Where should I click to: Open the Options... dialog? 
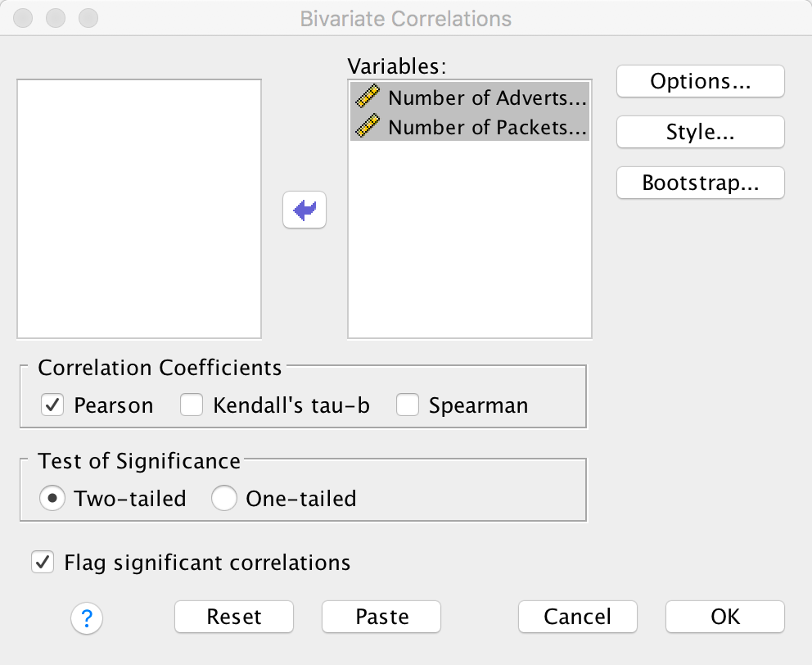[700, 81]
